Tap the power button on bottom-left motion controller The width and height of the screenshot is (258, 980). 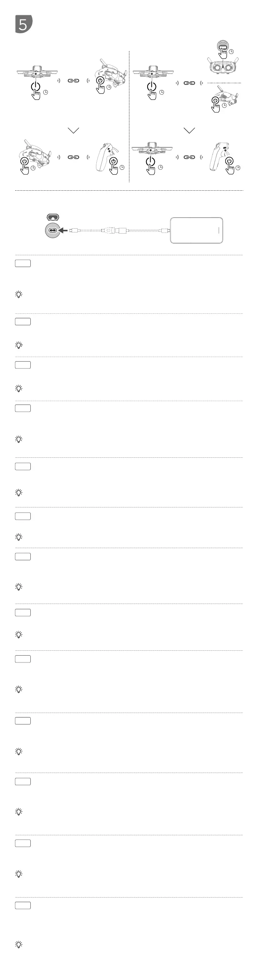coord(113,161)
